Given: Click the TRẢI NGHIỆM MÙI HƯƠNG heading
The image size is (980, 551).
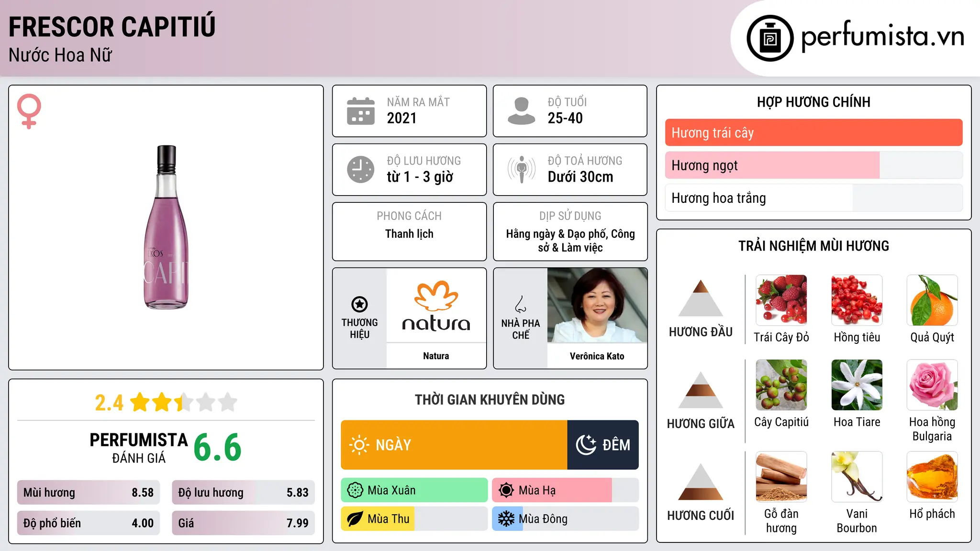Looking at the screenshot, I should 813,246.
